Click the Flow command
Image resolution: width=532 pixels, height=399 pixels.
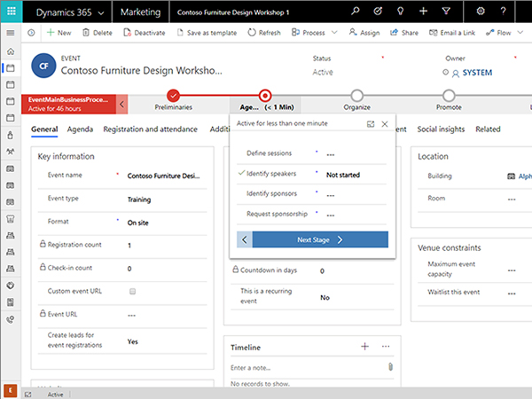click(x=498, y=33)
